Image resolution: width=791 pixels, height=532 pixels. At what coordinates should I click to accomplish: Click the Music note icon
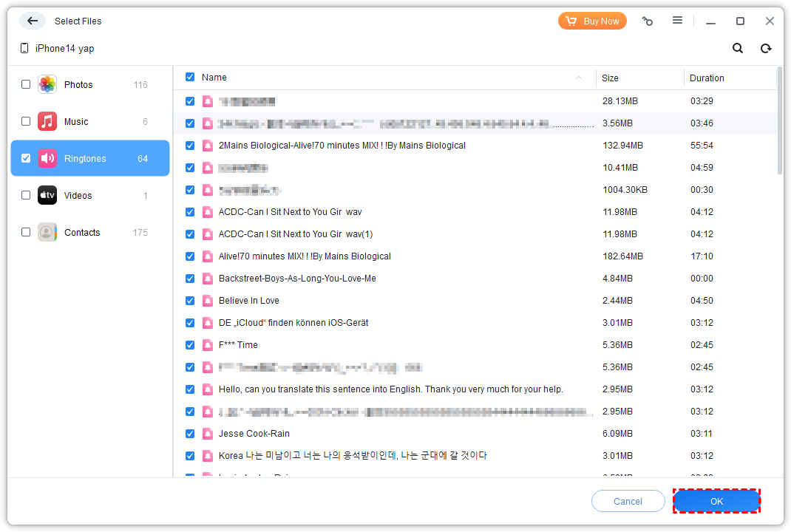(x=47, y=121)
